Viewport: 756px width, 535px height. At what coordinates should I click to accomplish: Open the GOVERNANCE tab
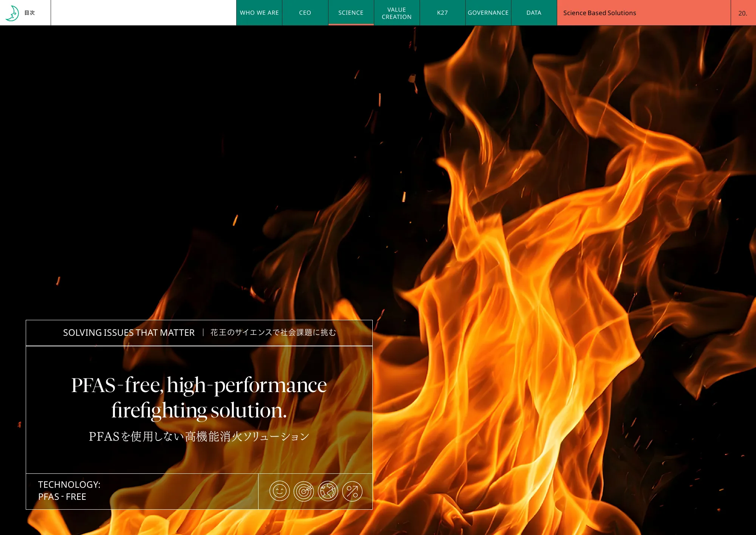tap(488, 13)
